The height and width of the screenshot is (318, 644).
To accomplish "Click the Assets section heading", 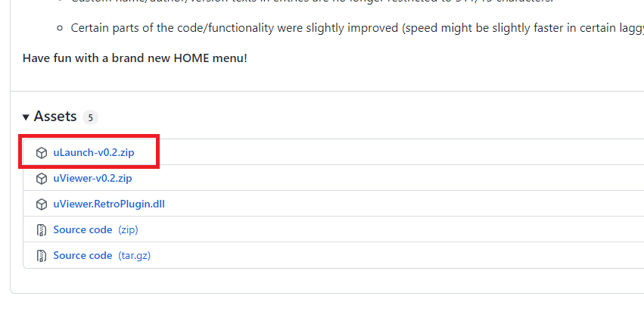I will pos(55,117).
